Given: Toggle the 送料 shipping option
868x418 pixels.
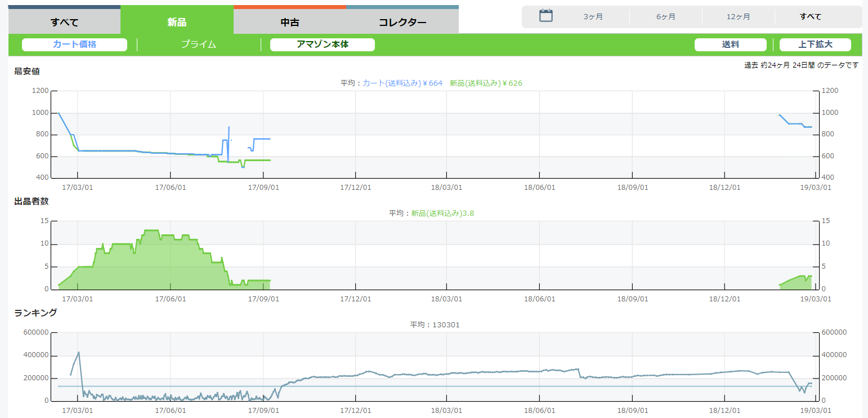Looking at the screenshot, I should point(730,45).
